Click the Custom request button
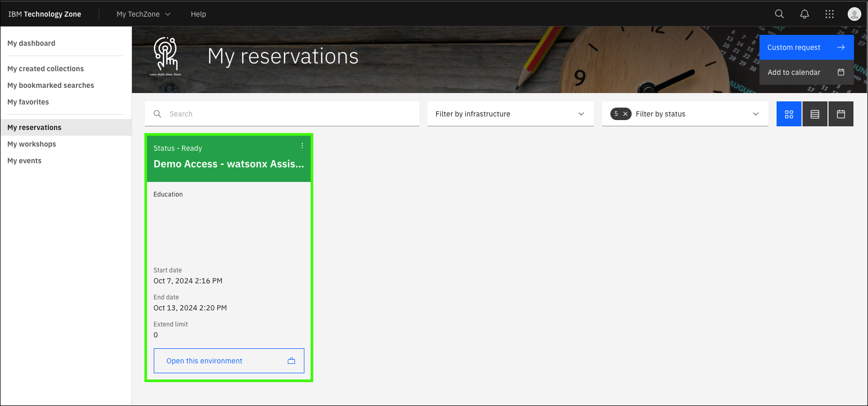This screenshot has height=406, width=868. 806,47
